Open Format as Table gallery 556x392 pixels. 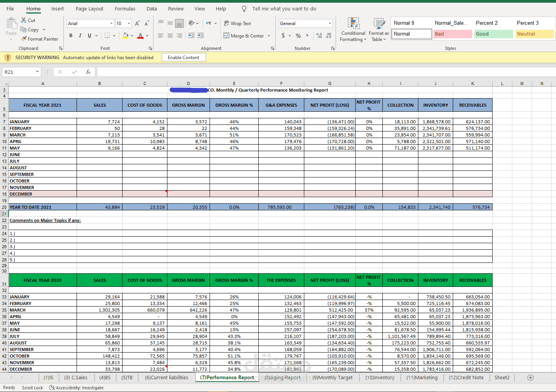tap(379, 30)
